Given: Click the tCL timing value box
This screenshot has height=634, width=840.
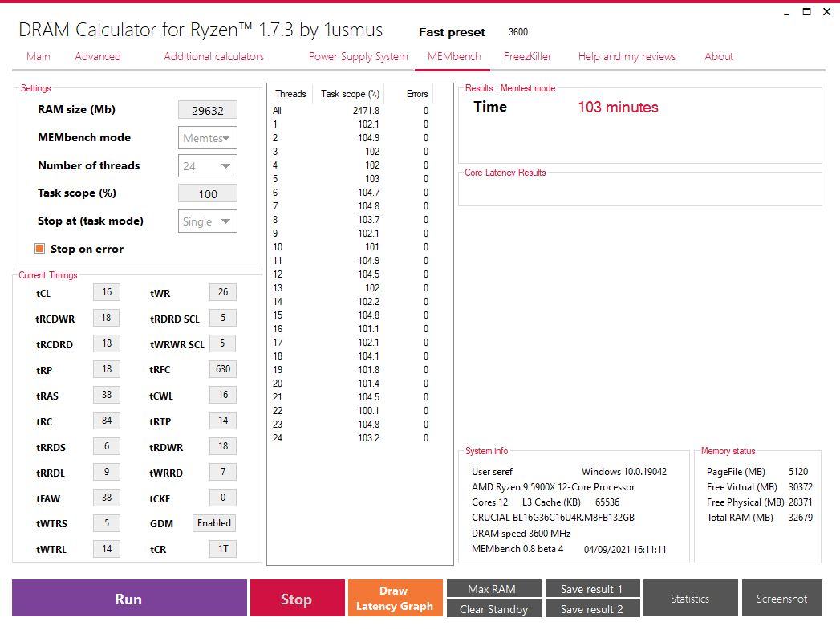Looking at the screenshot, I should pos(107,292).
